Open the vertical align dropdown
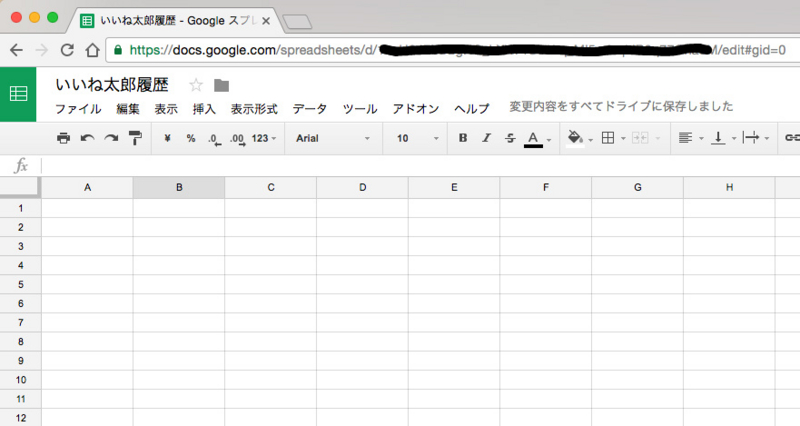The width and height of the screenshot is (800, 426). [x=723, y=138]
